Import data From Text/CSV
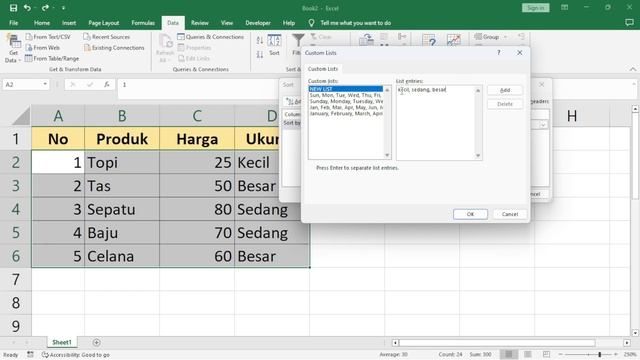The height and width of the screenshot is (360, 640). pos(48,37)
